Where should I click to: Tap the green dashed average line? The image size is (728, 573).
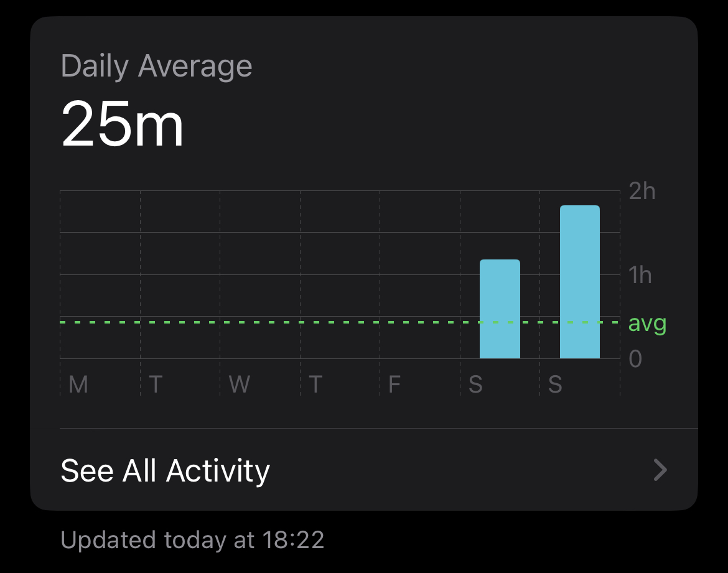click(340, 322)
